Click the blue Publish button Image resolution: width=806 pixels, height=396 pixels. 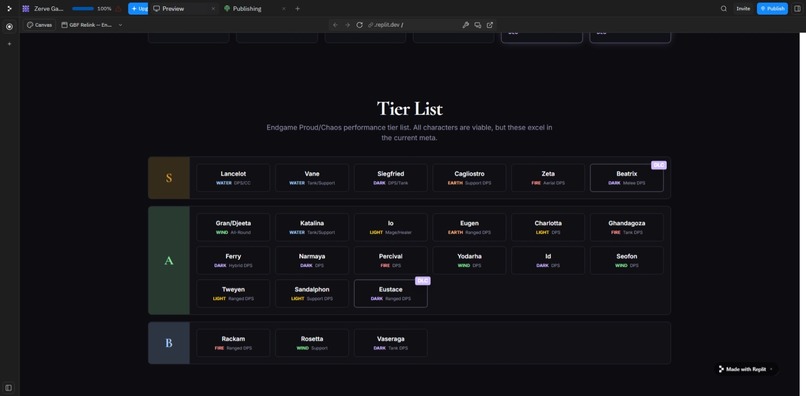click(x=772, y=9)
